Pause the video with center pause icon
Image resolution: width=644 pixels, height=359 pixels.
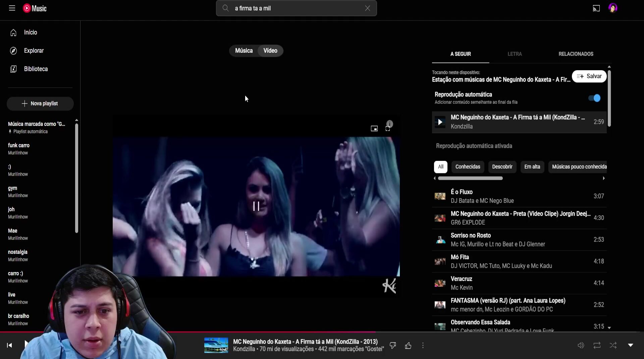[x=256, y=206]
